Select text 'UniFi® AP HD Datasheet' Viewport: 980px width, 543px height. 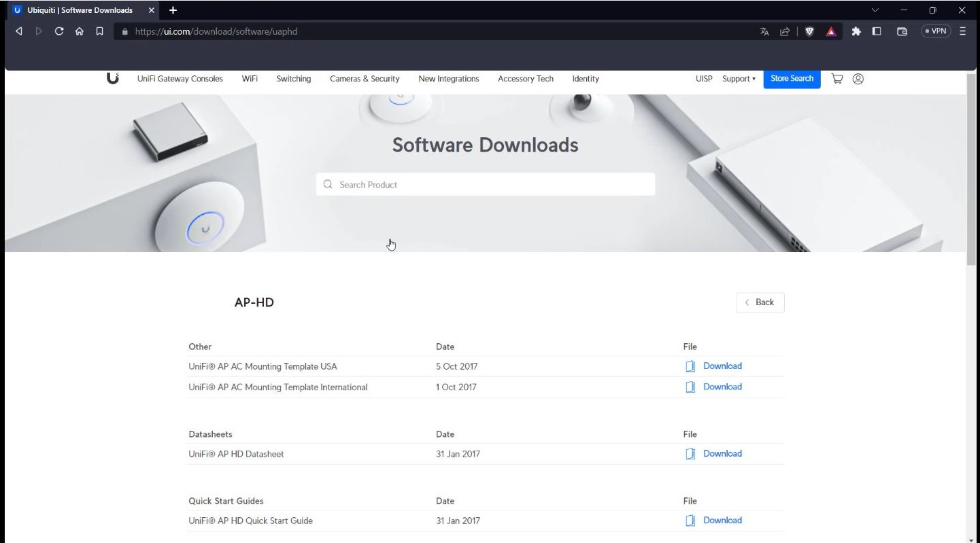click(x=236, y=454)
